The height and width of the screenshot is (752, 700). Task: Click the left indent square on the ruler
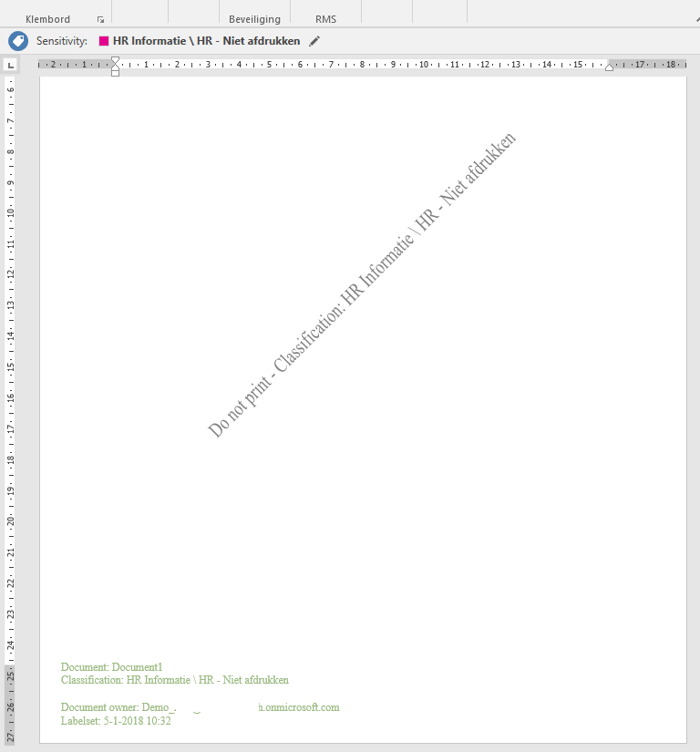[x=115, y=72]
